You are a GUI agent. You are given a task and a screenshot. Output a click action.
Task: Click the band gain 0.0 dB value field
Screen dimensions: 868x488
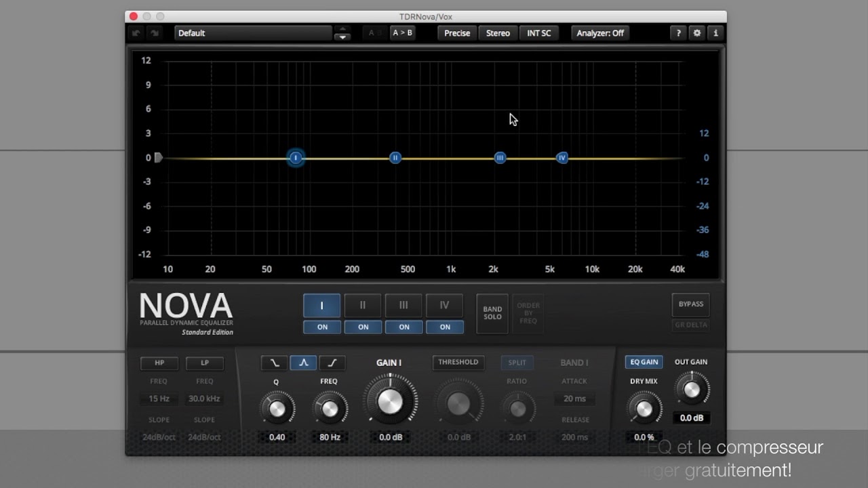390,437
